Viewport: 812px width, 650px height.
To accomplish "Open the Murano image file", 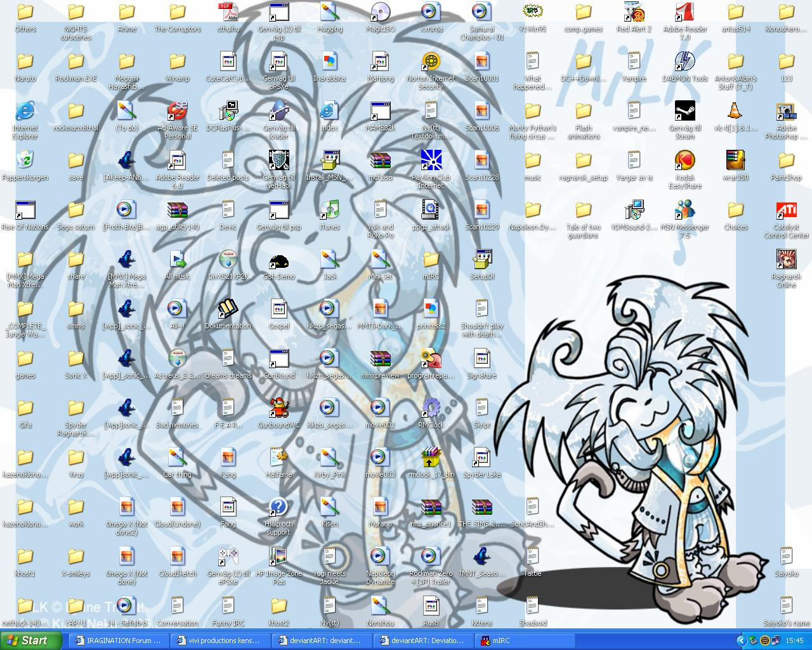I will [380, 507].
